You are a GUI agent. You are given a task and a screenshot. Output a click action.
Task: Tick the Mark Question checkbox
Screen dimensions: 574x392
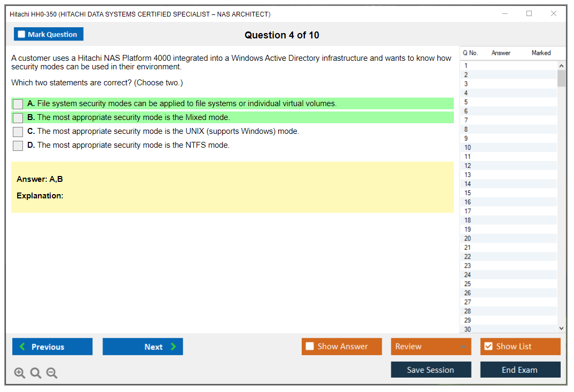(22, 35)
